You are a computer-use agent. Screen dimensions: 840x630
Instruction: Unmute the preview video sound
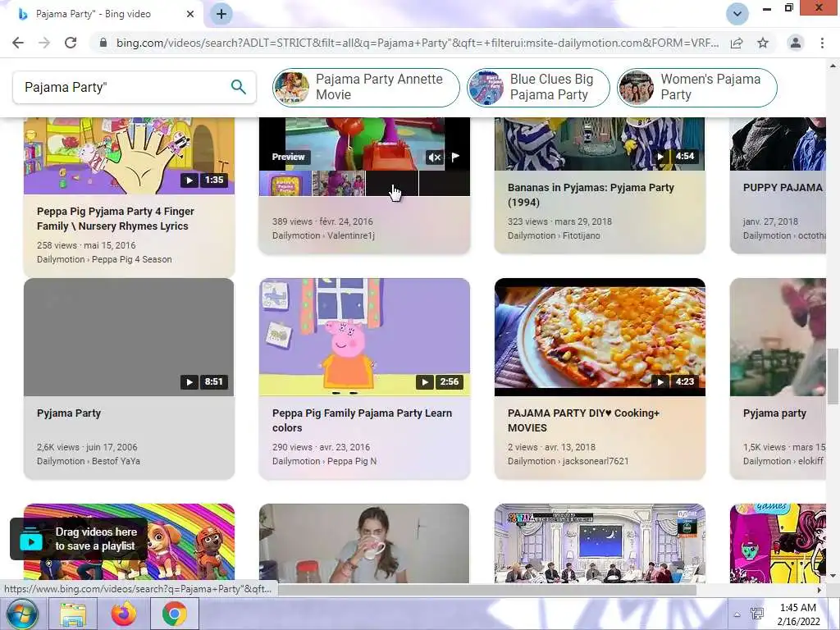coord(435,157)
